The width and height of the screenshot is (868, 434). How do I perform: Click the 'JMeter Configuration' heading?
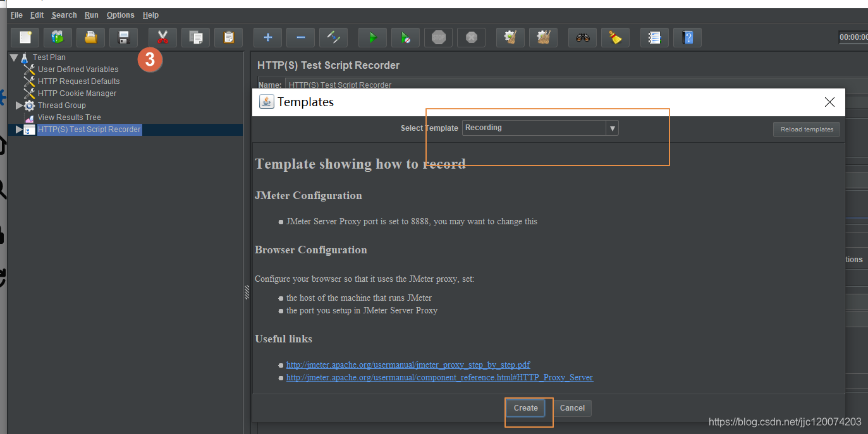tap(309, 196)
